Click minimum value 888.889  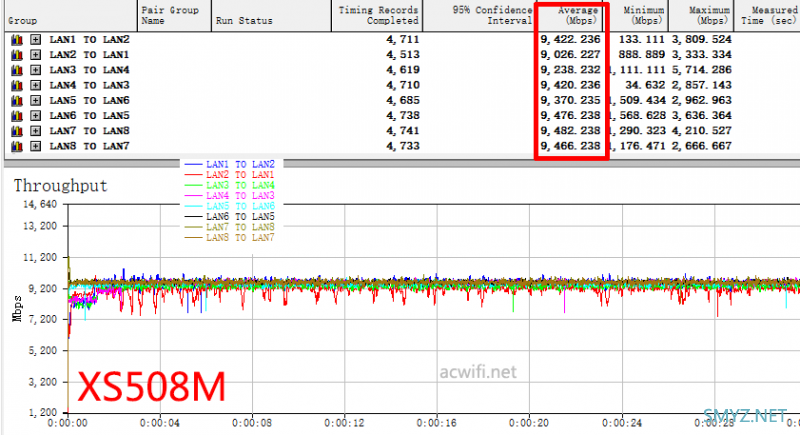point(642,55)
